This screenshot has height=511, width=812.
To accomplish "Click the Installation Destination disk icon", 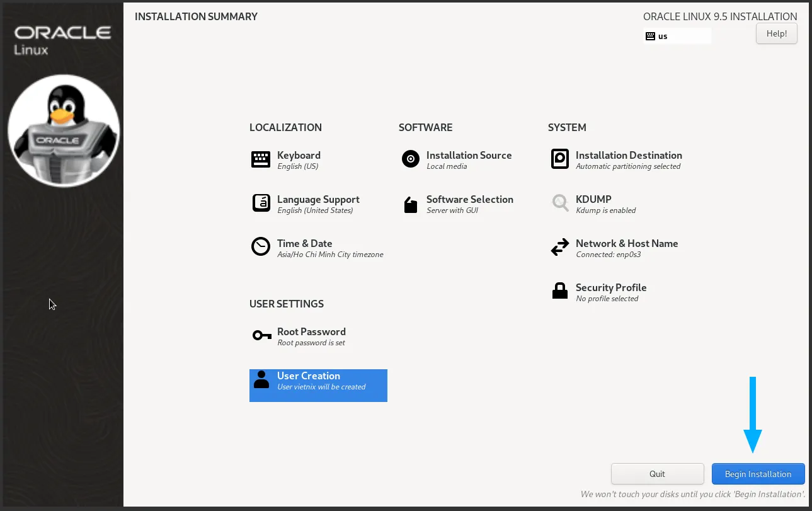I will (559, 159).
